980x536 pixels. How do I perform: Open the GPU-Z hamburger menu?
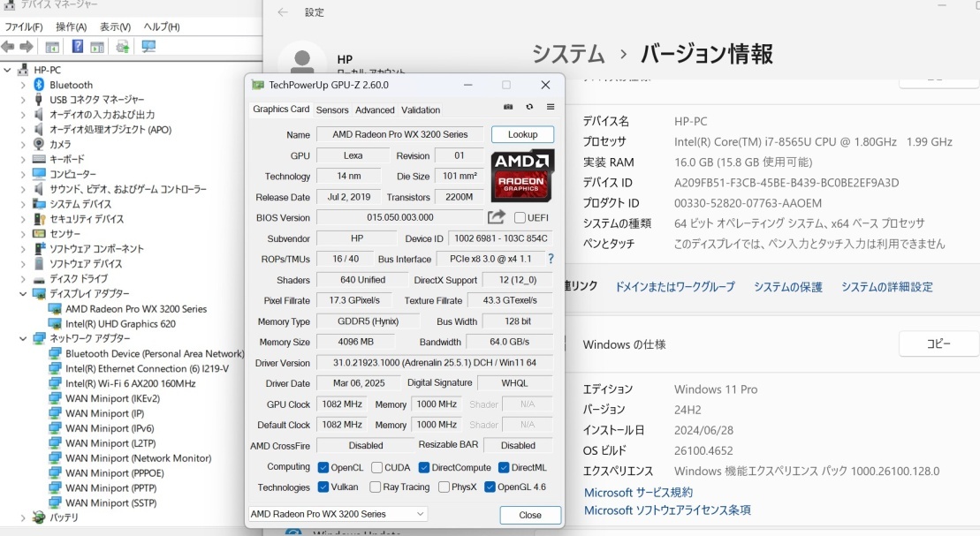pos(550,107)
